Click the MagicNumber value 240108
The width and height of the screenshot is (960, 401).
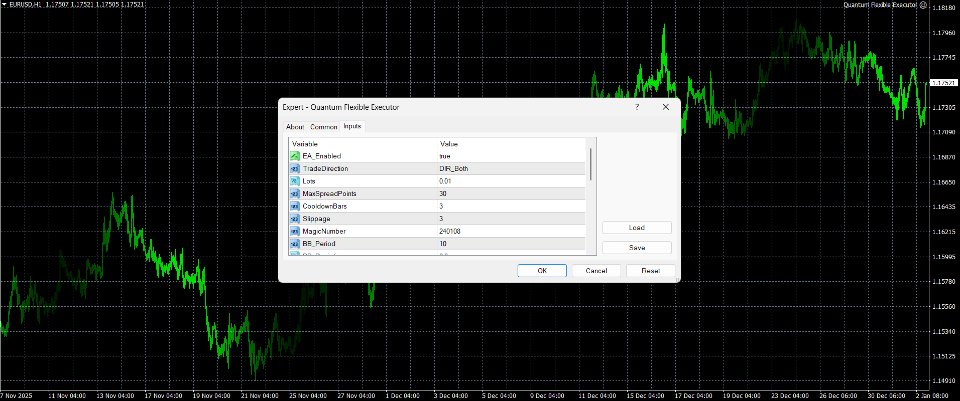pos(450,231)
